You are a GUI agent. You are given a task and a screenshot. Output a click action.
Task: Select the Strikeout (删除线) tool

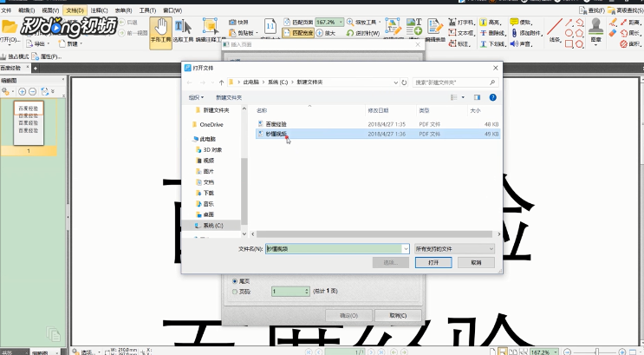(492, 33)
